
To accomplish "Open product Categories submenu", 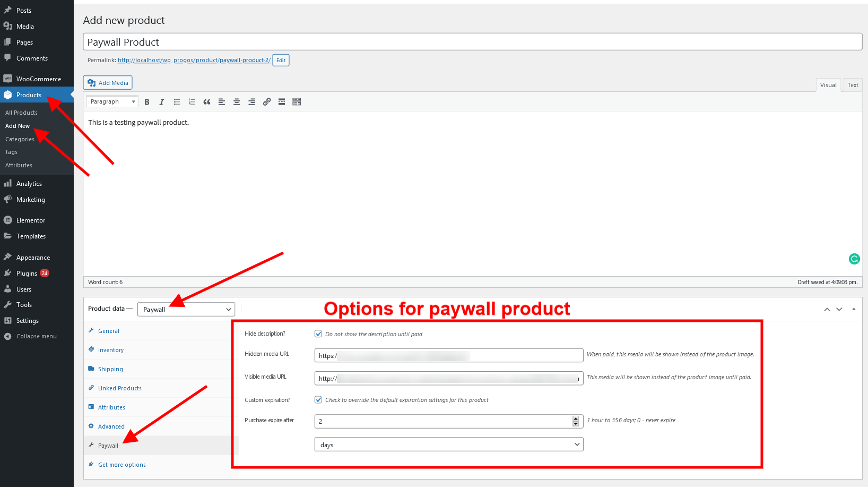I will pos(20,139).
